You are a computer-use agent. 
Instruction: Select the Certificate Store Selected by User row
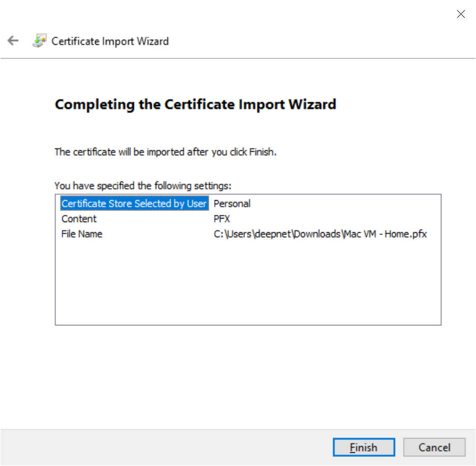pos(134,204)
